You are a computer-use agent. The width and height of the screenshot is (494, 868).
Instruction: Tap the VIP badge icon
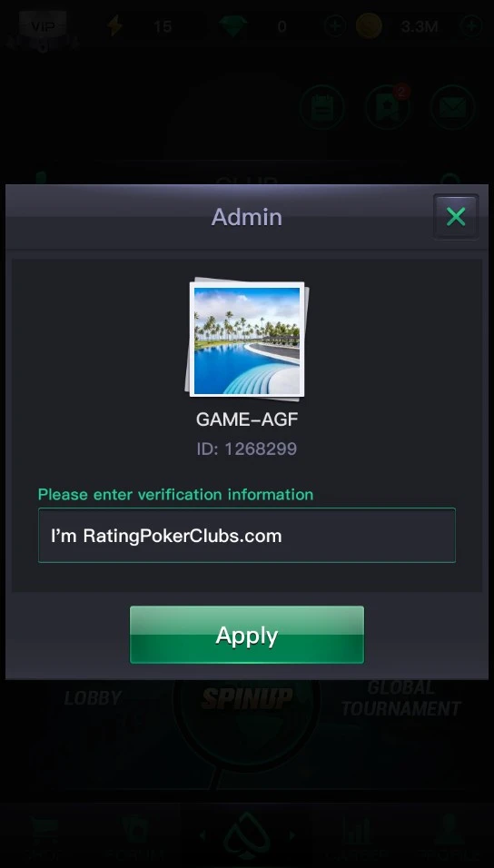(x=43, y=26)
